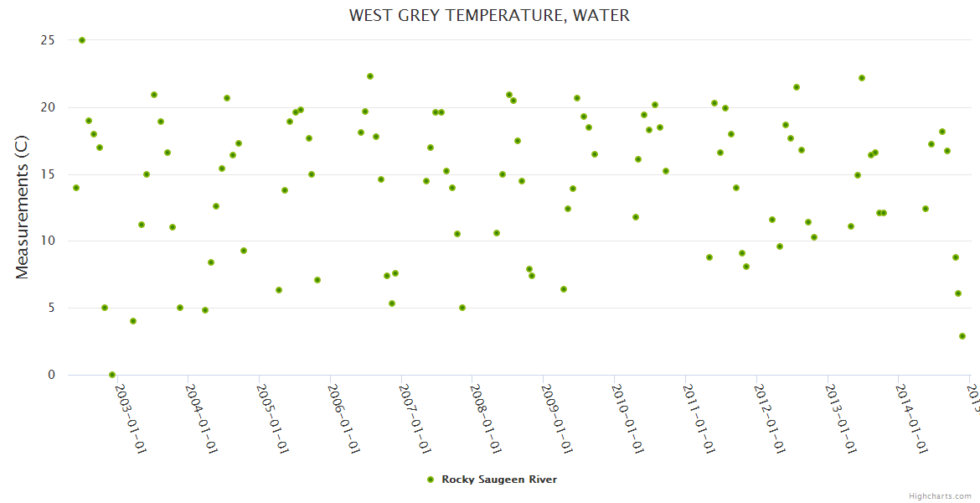
Task: Click the West Grey Temperature chart title
Action: [x=489, y=15]
